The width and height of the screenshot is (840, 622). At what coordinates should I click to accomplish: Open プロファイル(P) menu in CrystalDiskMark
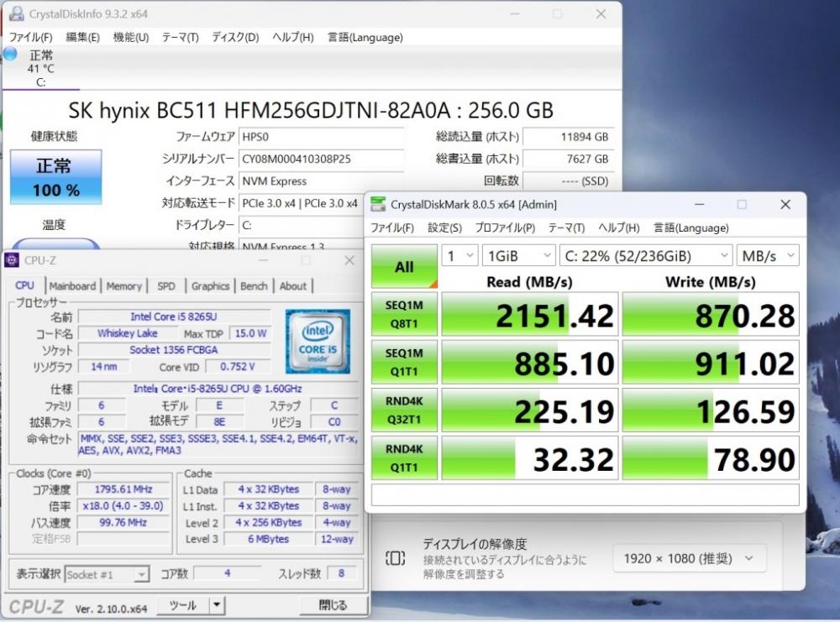(x=505, y=227)
